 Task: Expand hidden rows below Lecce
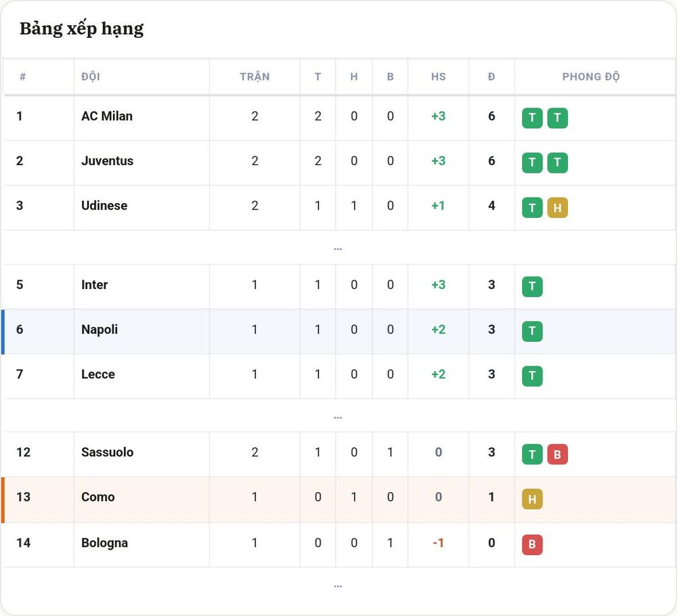(338, 417)
